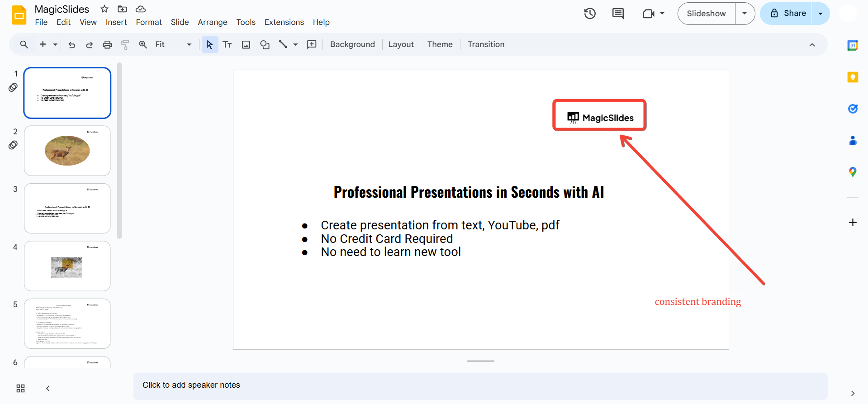Click the Background button
The image size is (868, 404).
pyautogui.click(x=352, y=44)
